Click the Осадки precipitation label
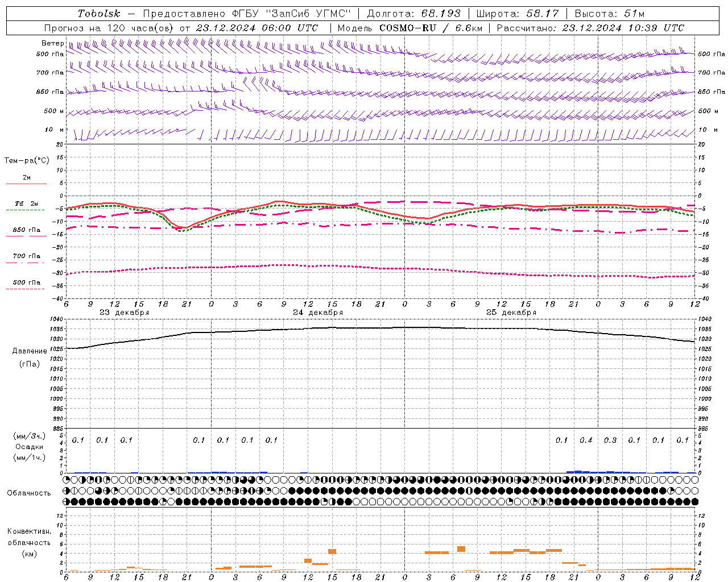728x582 pixels. point(30,447)
